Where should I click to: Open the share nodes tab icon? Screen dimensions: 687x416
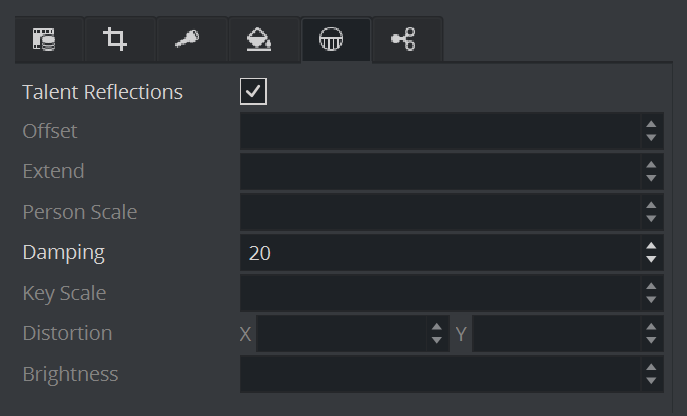click(x=404, y=40)
